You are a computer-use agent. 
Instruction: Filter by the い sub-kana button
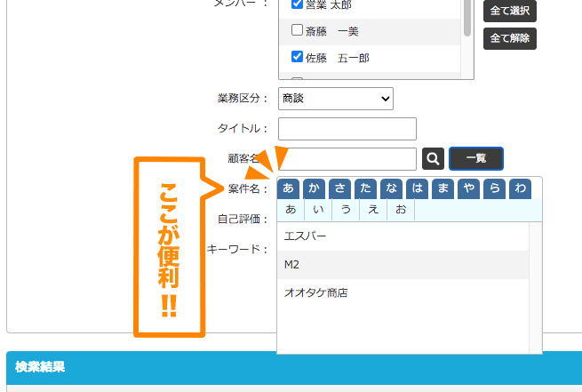[x=318, y=210]
